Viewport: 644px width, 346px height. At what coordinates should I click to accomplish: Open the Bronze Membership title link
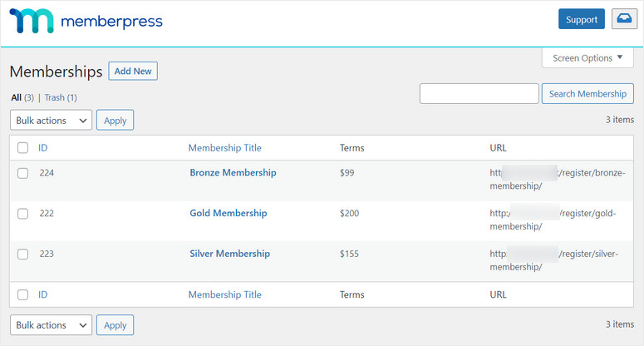[233, 173]
